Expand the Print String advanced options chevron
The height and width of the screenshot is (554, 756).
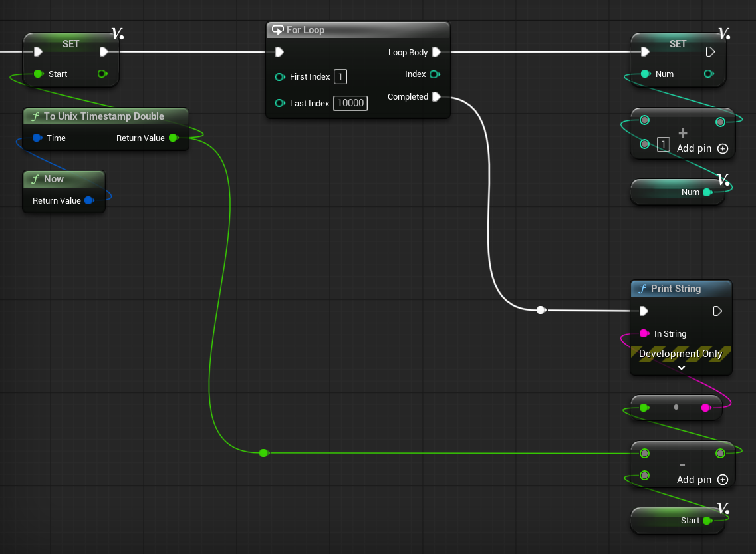coord(682,368)
